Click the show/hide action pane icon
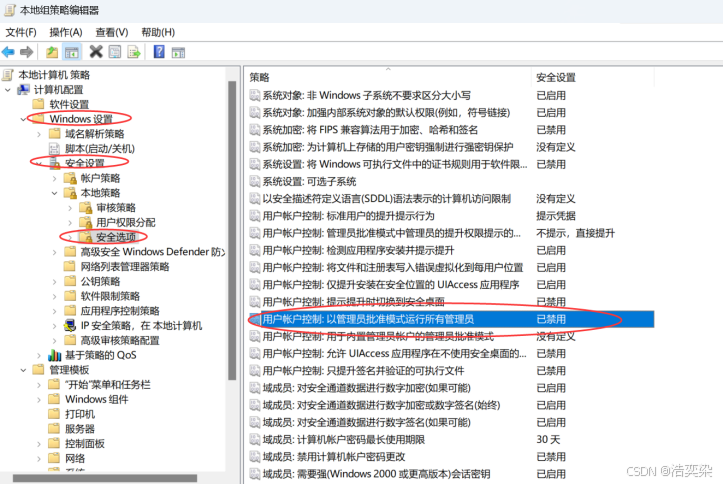The height and width of the screenshot is (484, 723). point(178,53)
